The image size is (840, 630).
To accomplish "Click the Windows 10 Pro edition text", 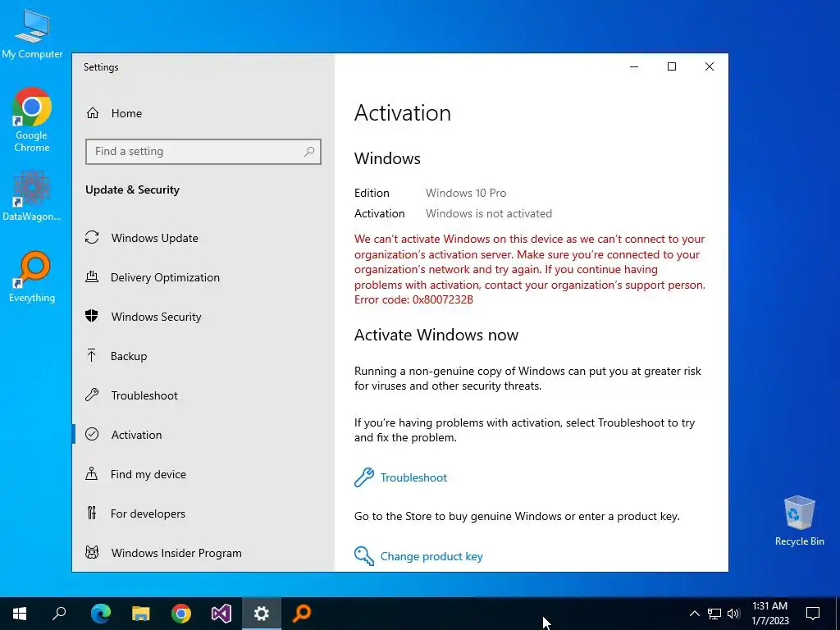I will click(466, 193).
